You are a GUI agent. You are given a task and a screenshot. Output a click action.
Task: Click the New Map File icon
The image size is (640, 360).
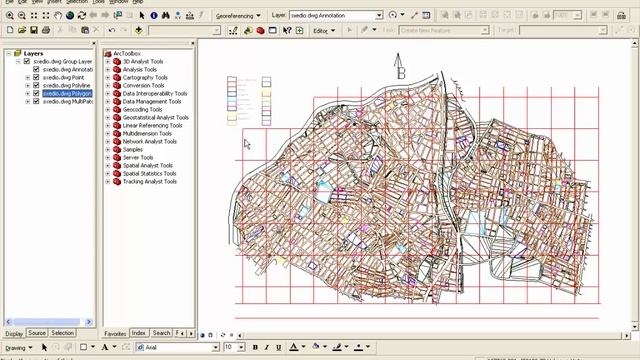coord(10,30)
